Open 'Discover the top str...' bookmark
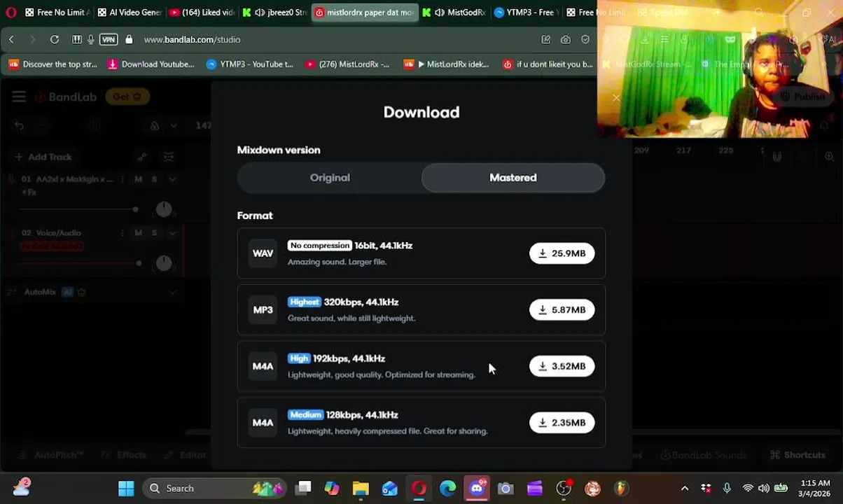Image resolution: width=843 pixels, height=504 pixels. (x=53, y=64)
